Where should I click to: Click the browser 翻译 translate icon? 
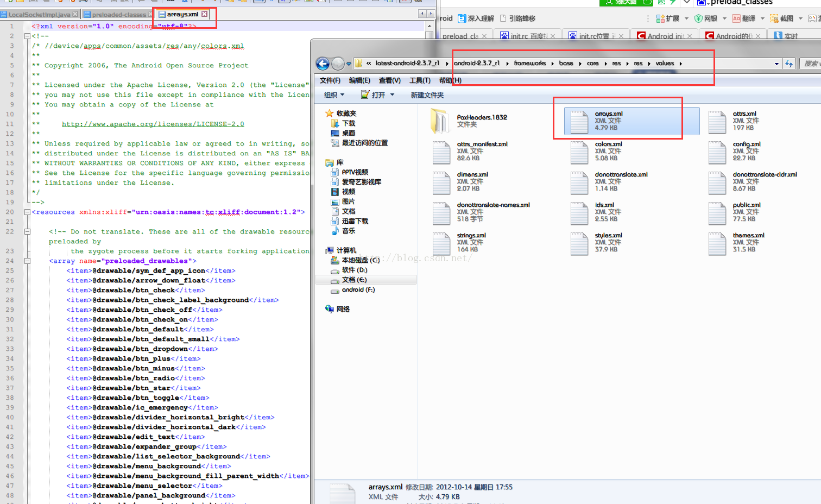[736, 18]
